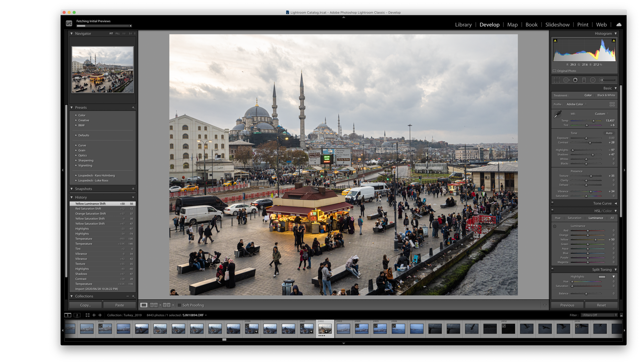Click the Reset button
The image size is (643, 364).
[601, 305]
